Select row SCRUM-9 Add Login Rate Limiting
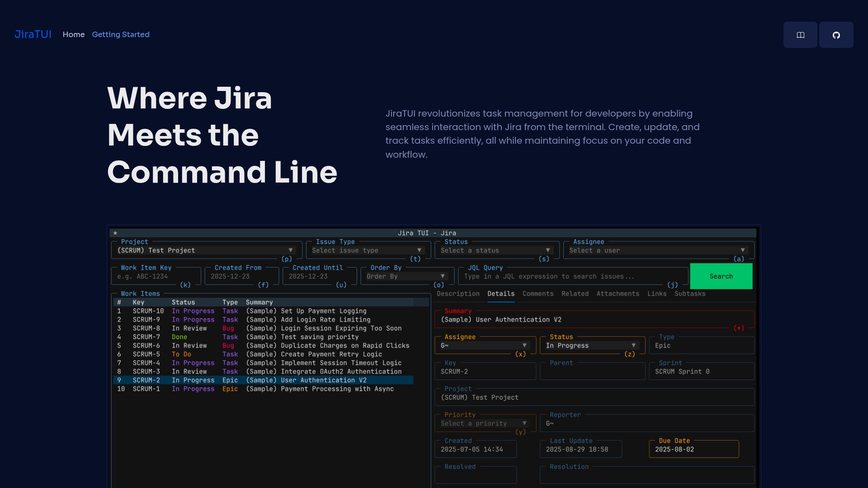Viewport: 868px width, 488px height. pyautogui.click(x=263, y=319)
